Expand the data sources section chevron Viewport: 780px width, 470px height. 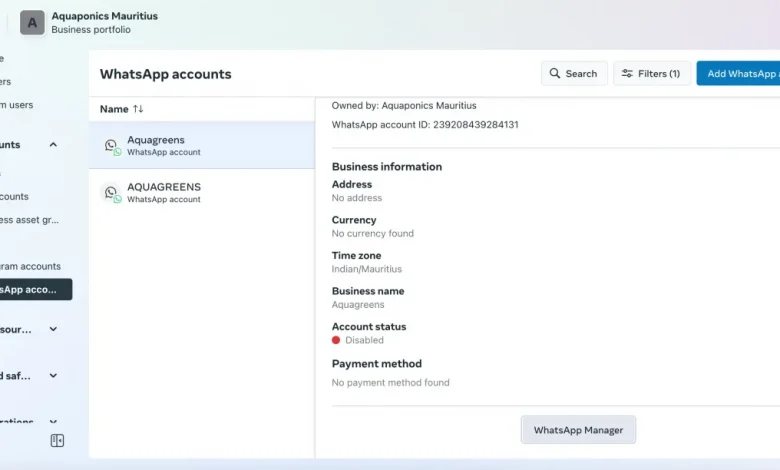(53, 329)
